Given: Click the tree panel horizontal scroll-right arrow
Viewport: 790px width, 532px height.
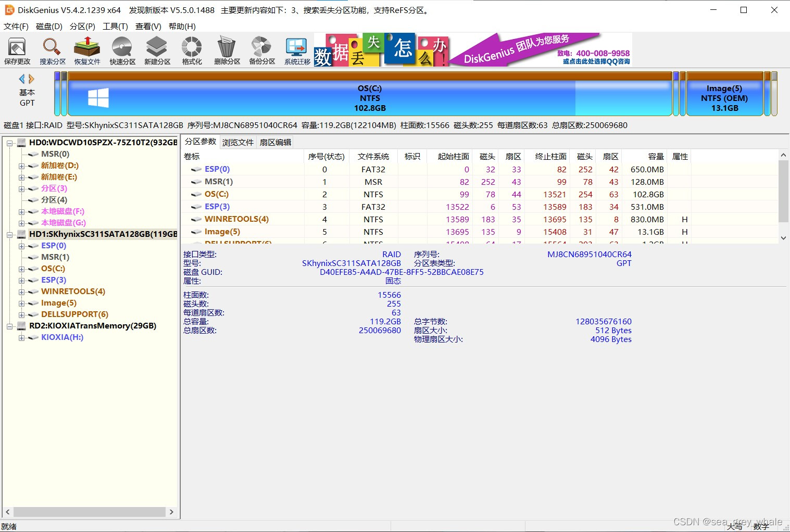Looking at the screenshot, I should click(x=171, y=512).
